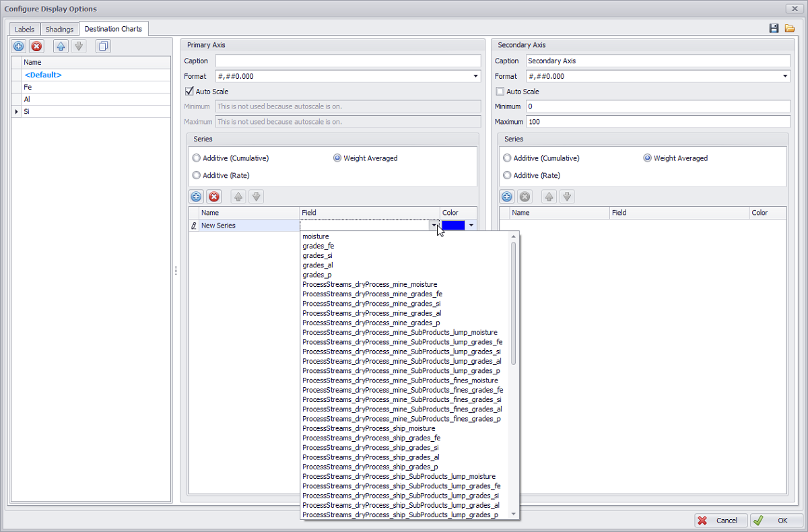Viewport: 808px width, 532px height.
Task: Choose grades_fe from field list
Action: coord(318,246)
